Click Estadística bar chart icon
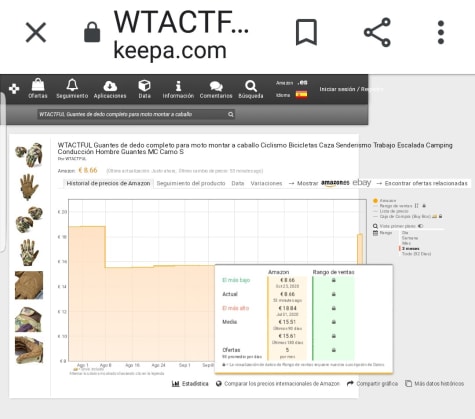Screen dimensions: 475x419 [176, 384]
